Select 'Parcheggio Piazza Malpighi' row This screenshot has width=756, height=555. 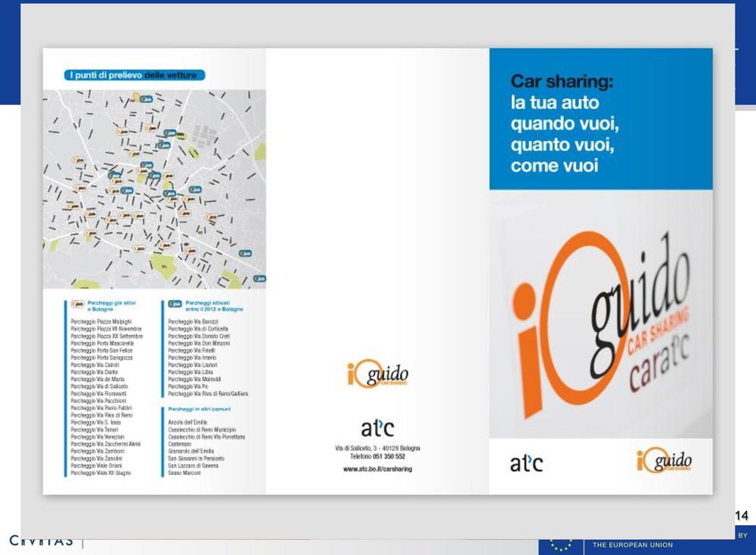102,321
